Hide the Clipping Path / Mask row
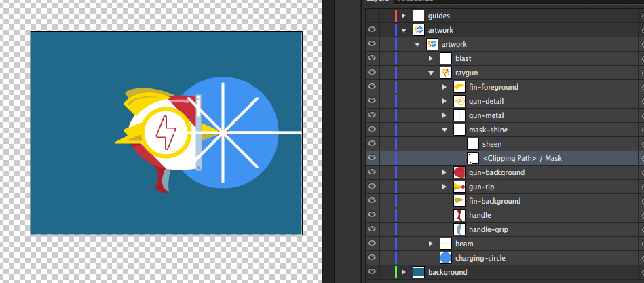This screenshot has height=283, width=644. pos(372,157)
